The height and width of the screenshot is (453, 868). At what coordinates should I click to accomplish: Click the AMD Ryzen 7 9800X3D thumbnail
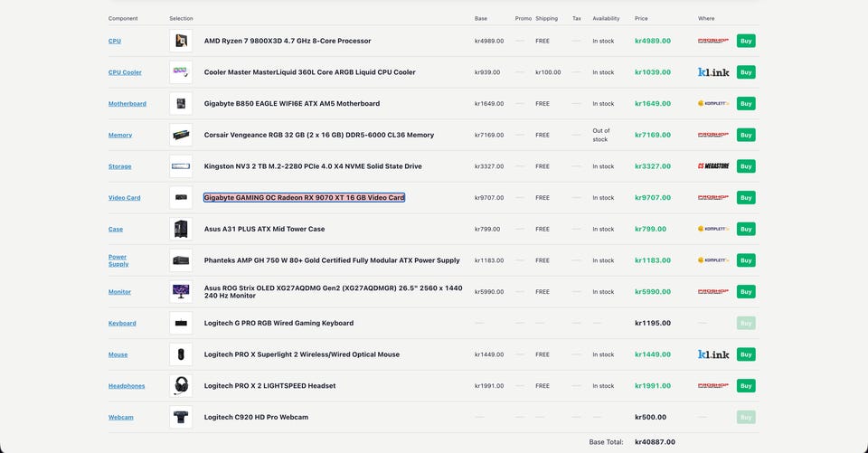pos(181,41)
